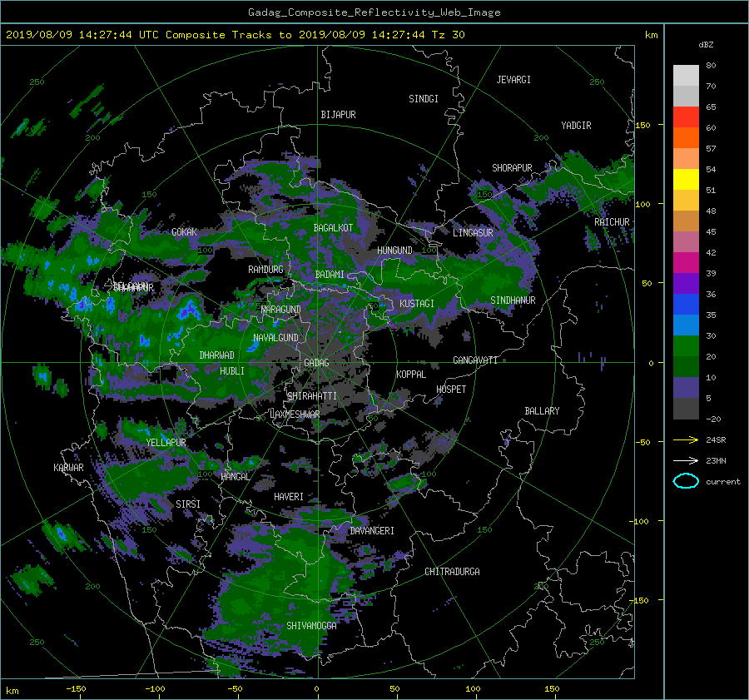Screen dimensions: 749x700
Task: Click the JEVARGI city label
Action: (x=513, y=80)
